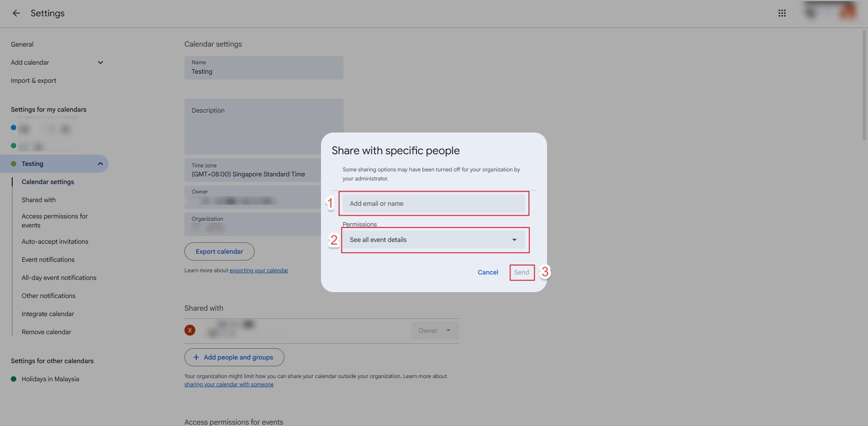Select Shared with in the sidebar
The image size is (868, 426).
coord(39,200)
